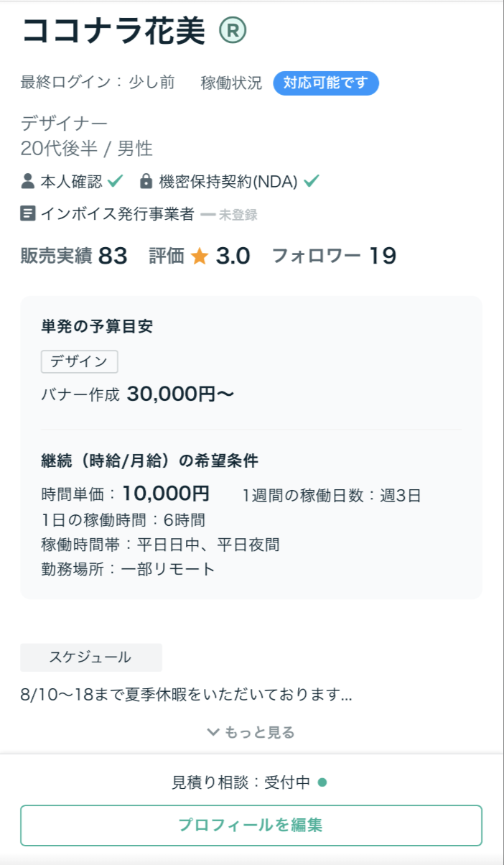
Task: Select the スケジュール tab label
Action: point(90,657)
